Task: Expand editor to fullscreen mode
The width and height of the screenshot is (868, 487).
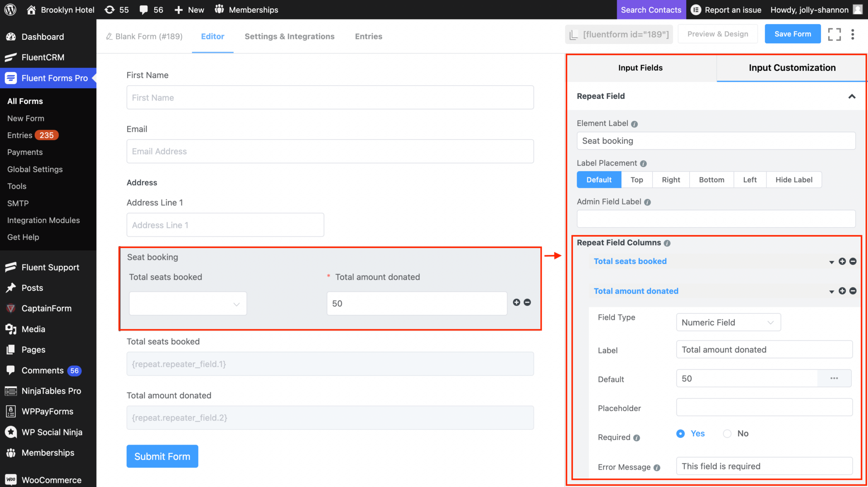Action: coord(834,34)
